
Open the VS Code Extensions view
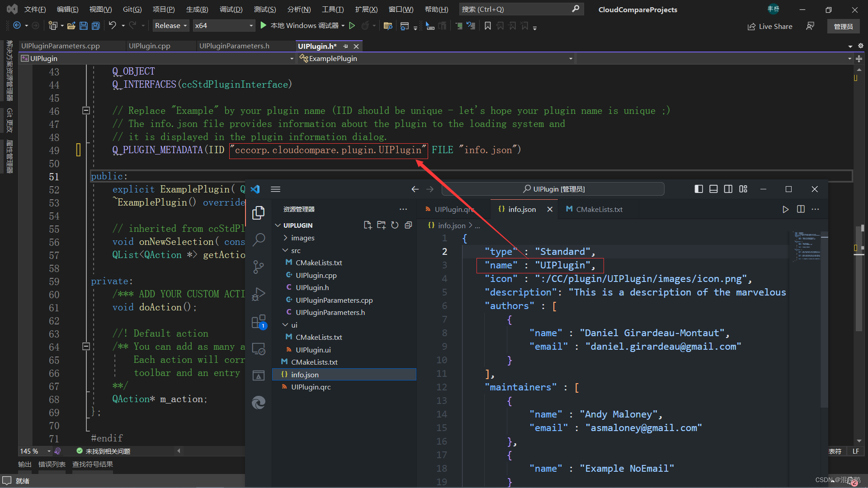click(258, 322)
